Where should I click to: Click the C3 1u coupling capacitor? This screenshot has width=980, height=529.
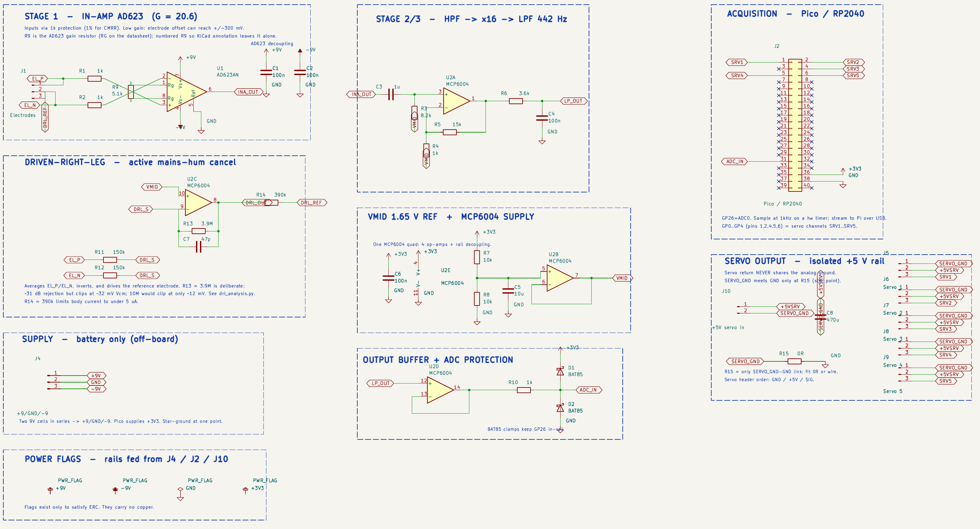391,94
